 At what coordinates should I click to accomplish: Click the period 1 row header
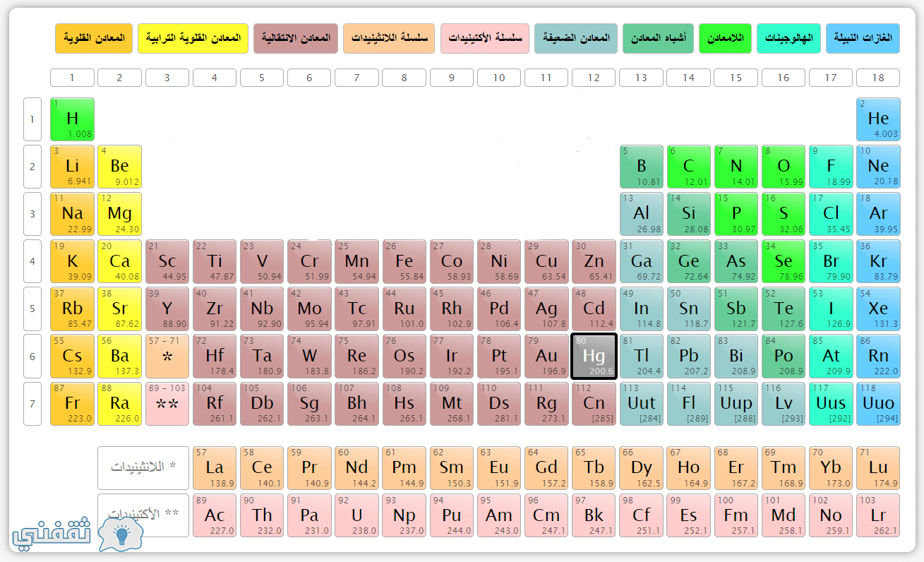click(x=32, y=119)
